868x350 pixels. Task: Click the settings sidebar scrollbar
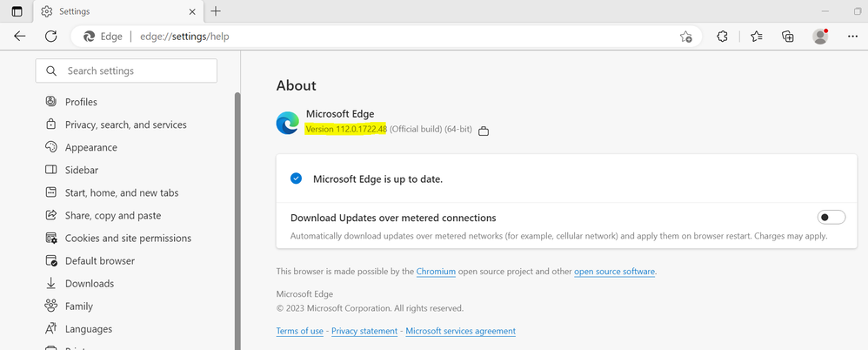(237, 221)
